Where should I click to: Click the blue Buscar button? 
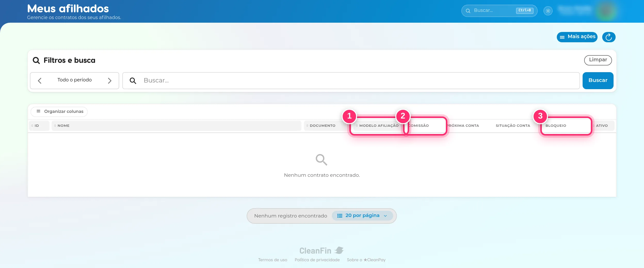click(x=598, y=81)
